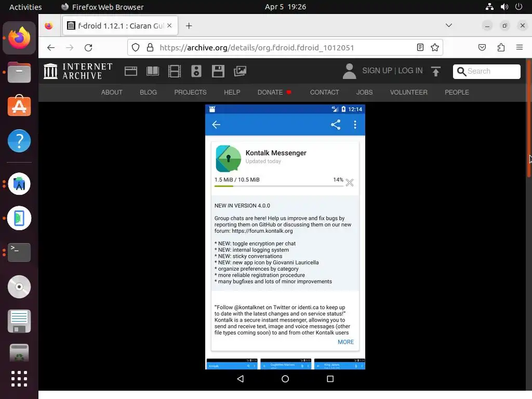
Task: Open the JOBS link
Action: pyautogui.click(x=364, y=92)
